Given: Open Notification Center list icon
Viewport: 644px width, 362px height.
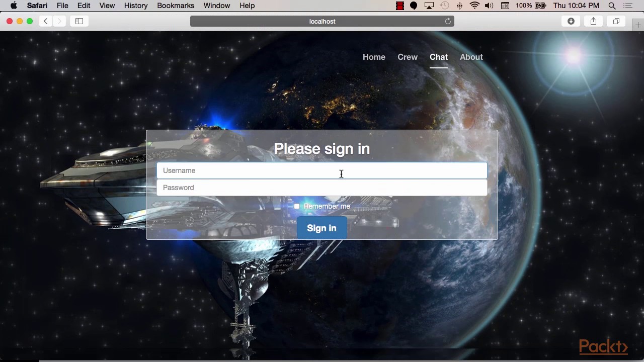Looking at the screenshot, I should click(628, 6).
